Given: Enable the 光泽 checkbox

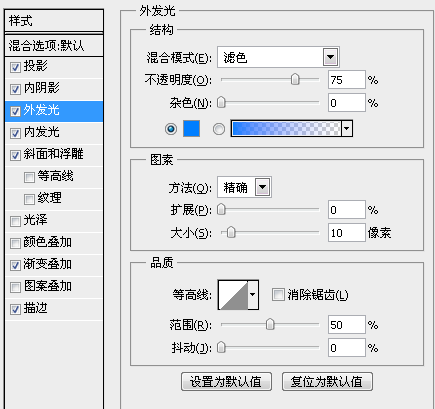Looking at the screenshot, I should click(15, 221).
